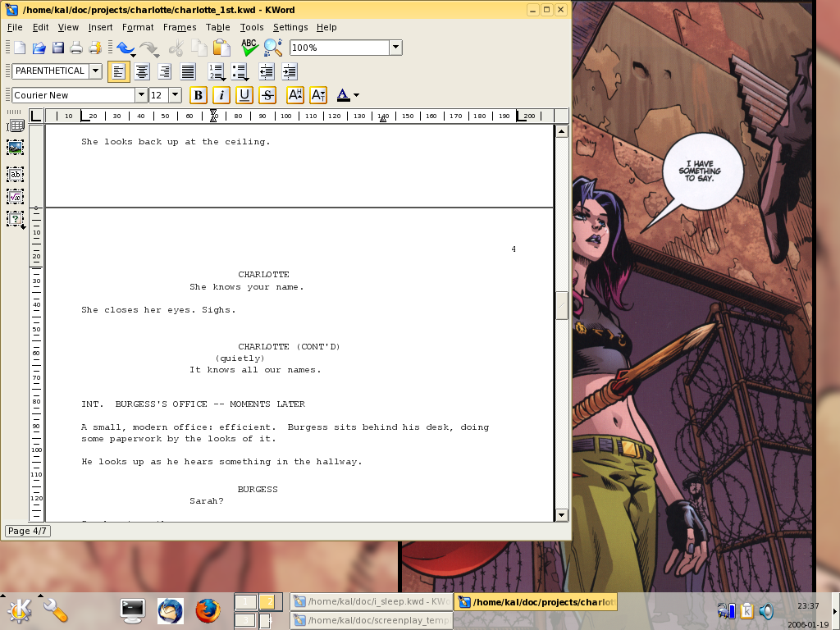Image resolution: width=840 pixels, height=630 pixels.
Task: Open print preview with the lightning printer icon
Action: point(95,48)
